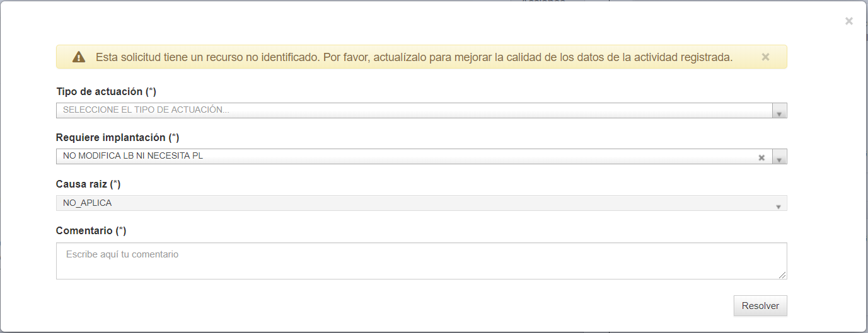The height and width of the screenshot is (333, 868).
Task: Open the Causa raiz dropdown arrow
Action: coord(779,203)
